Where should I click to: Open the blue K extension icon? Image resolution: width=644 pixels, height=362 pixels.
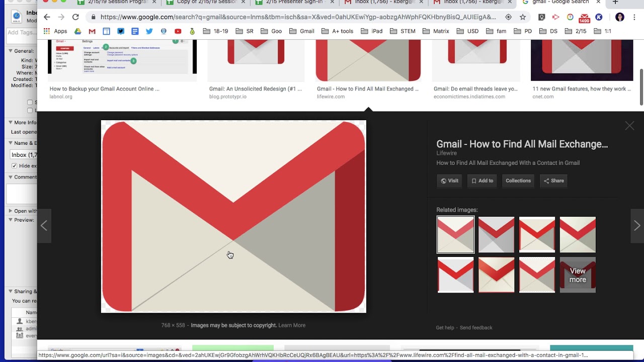[599, 17]
